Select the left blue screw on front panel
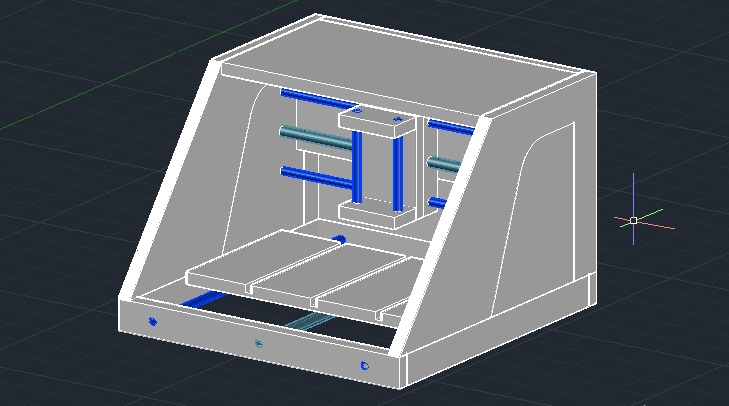Screen dimensions: 729x406 [152, 321]
